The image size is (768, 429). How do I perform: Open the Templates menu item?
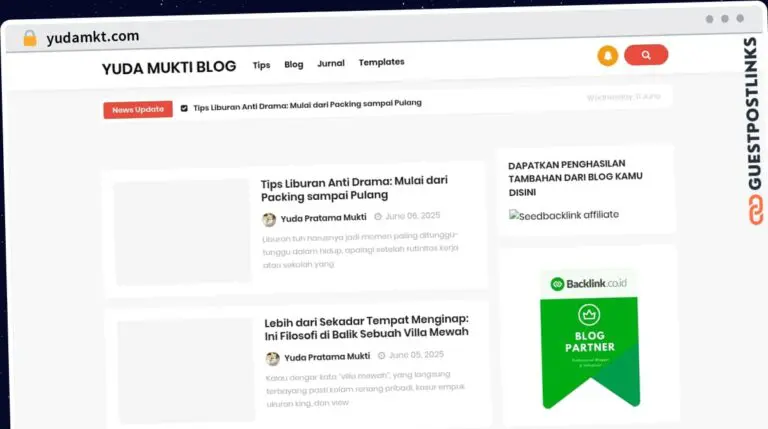[382, 62]
